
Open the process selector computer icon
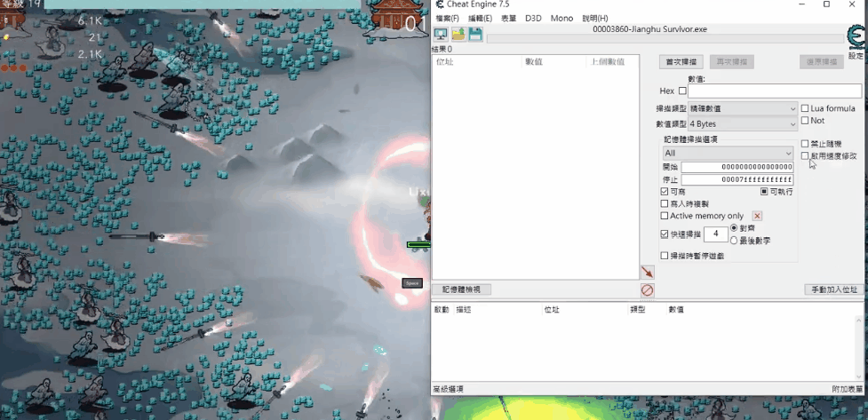(441, 35)
